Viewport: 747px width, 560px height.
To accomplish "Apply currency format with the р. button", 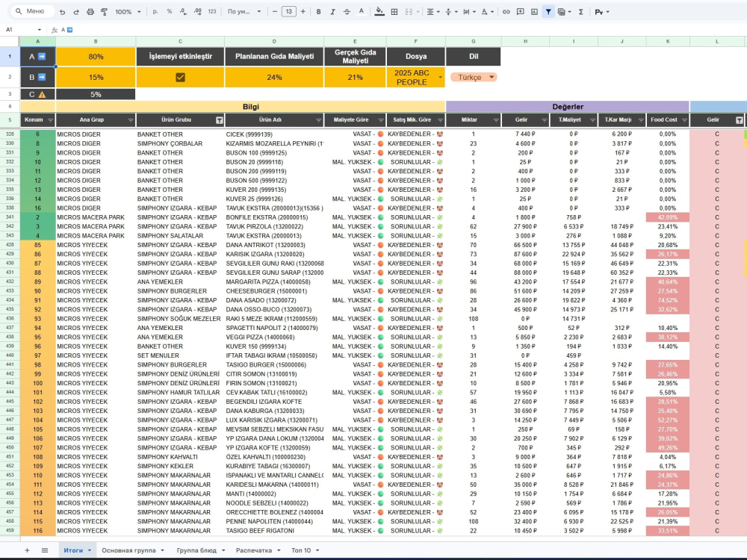I will coord(155,12).
